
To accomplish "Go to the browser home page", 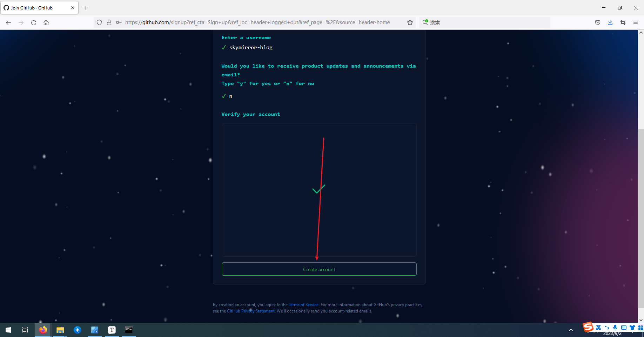I will click(x=46, y=22).
